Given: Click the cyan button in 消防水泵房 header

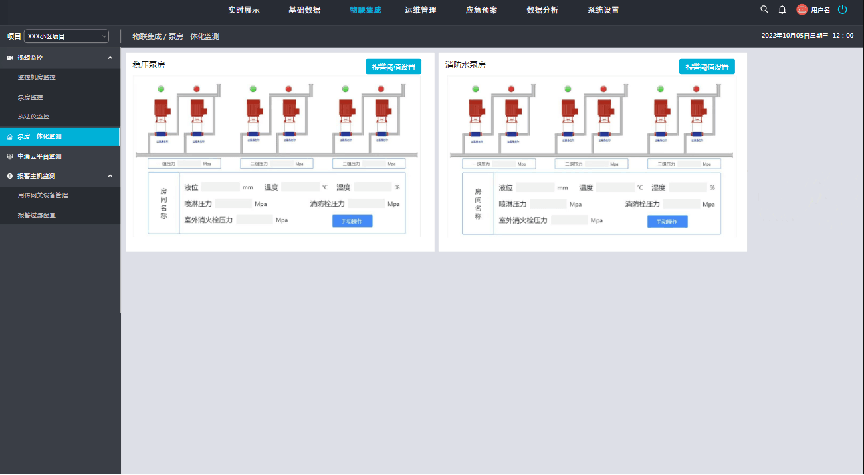Looking at the screenshot, I should point(706,67).
